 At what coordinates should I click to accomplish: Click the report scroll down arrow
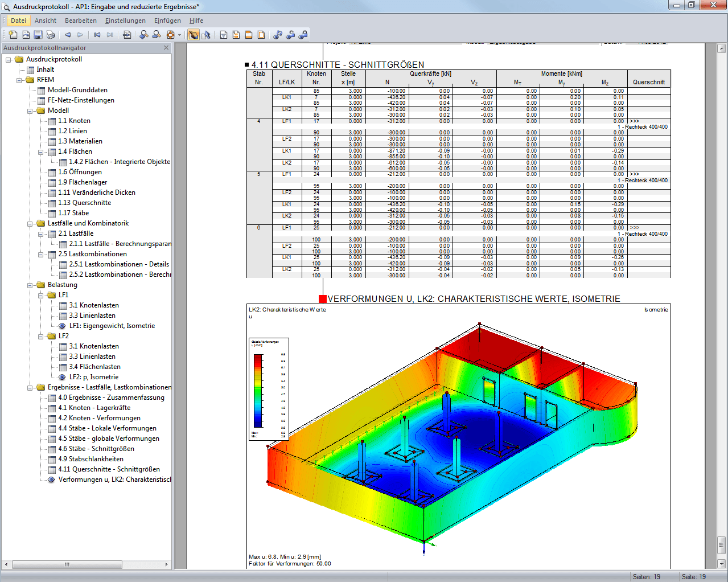(721, 564)
